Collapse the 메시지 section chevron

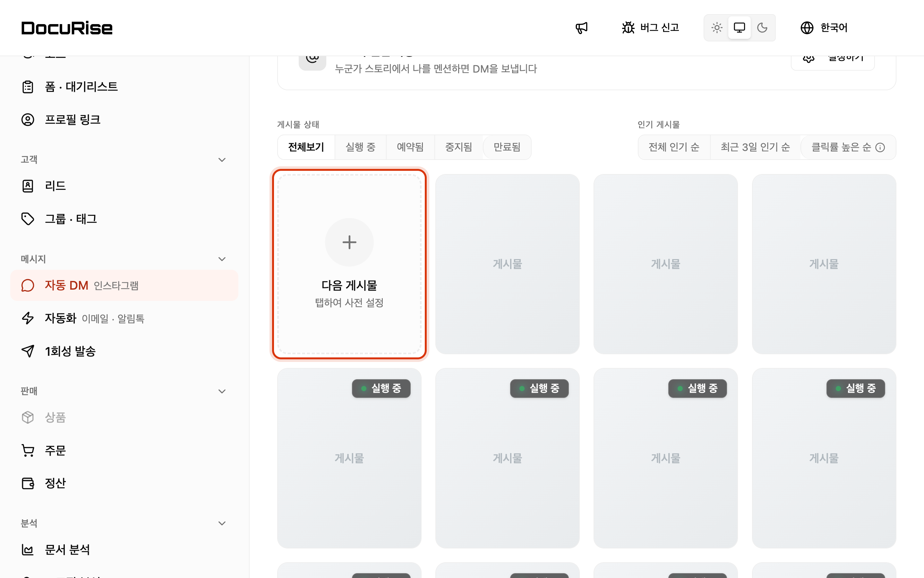point(222,259)
